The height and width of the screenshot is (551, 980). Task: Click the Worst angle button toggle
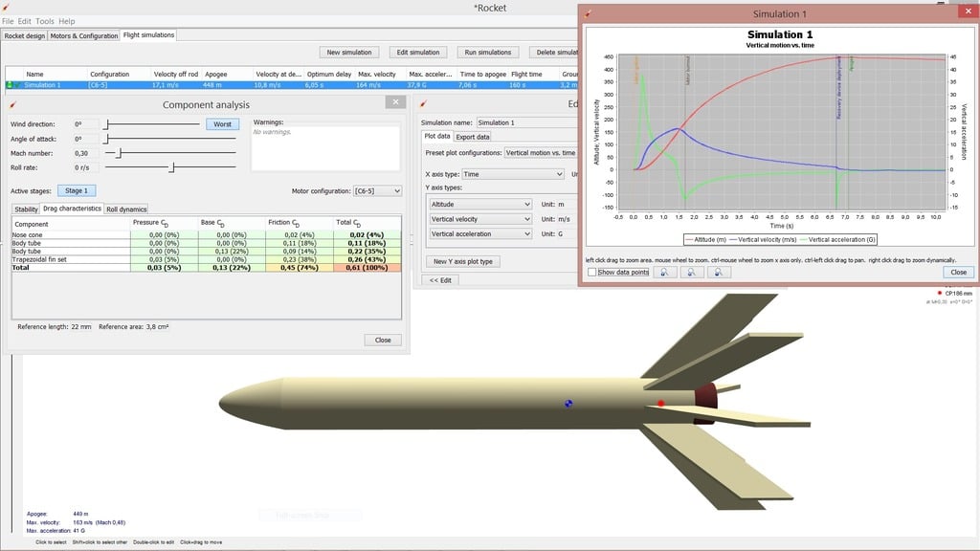(221, 121)
